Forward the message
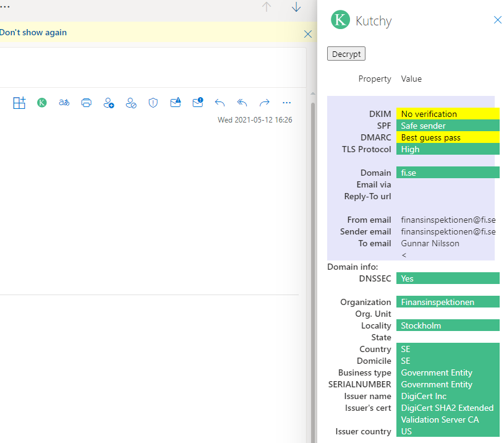The image size is (504, 443). (x=265, y=103)
